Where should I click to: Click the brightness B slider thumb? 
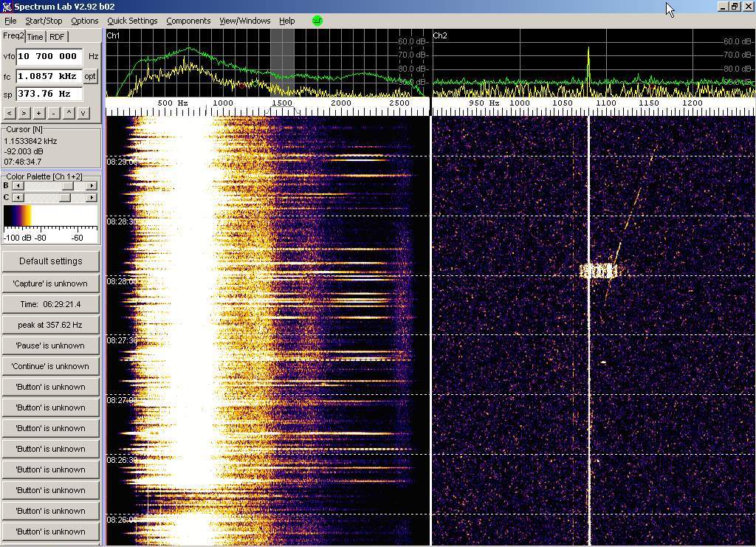click(x=67, y=186)
